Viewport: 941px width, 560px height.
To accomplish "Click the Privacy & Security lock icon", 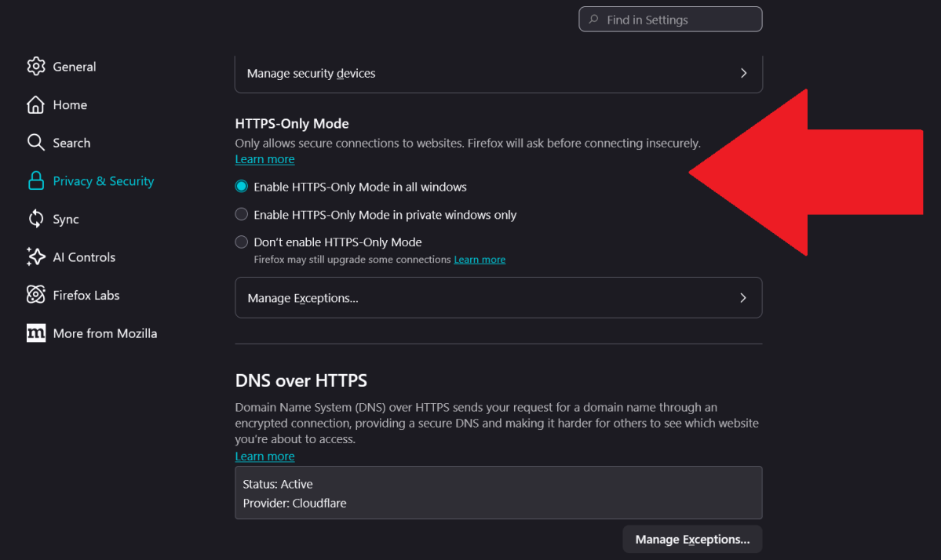I will point(36,180).
